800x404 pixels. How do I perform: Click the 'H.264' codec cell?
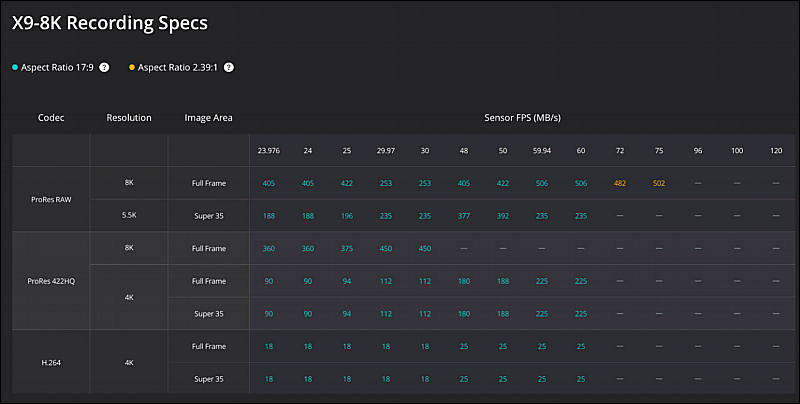[x=51, y=363]
